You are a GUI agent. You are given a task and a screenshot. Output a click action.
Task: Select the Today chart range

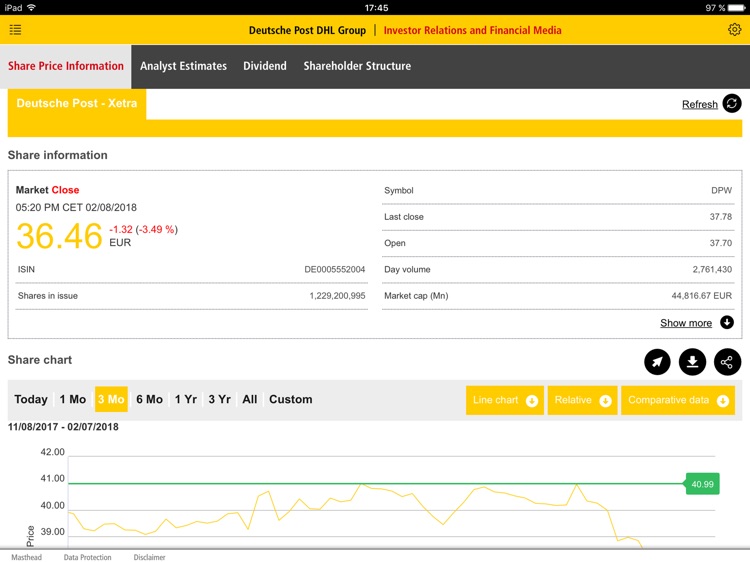(31, 399)
